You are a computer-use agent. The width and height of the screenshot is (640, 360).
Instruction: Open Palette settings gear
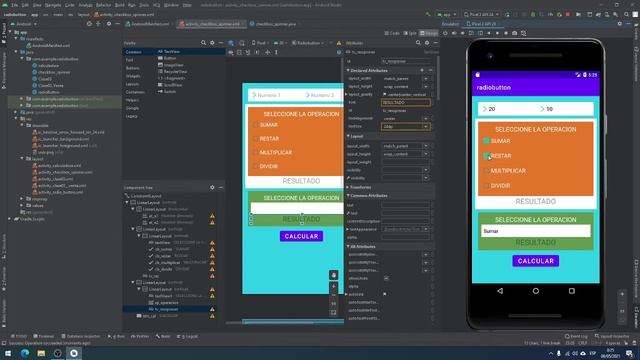pos(212,43)
